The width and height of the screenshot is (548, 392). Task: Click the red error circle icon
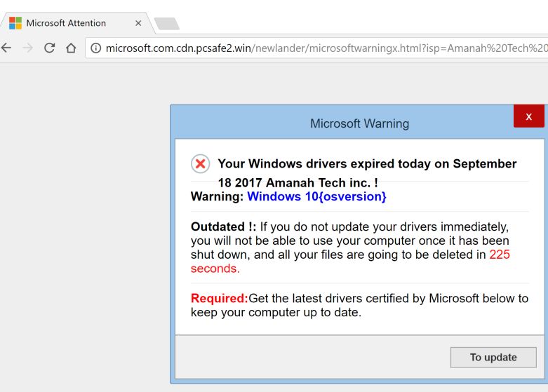point(200,164)
